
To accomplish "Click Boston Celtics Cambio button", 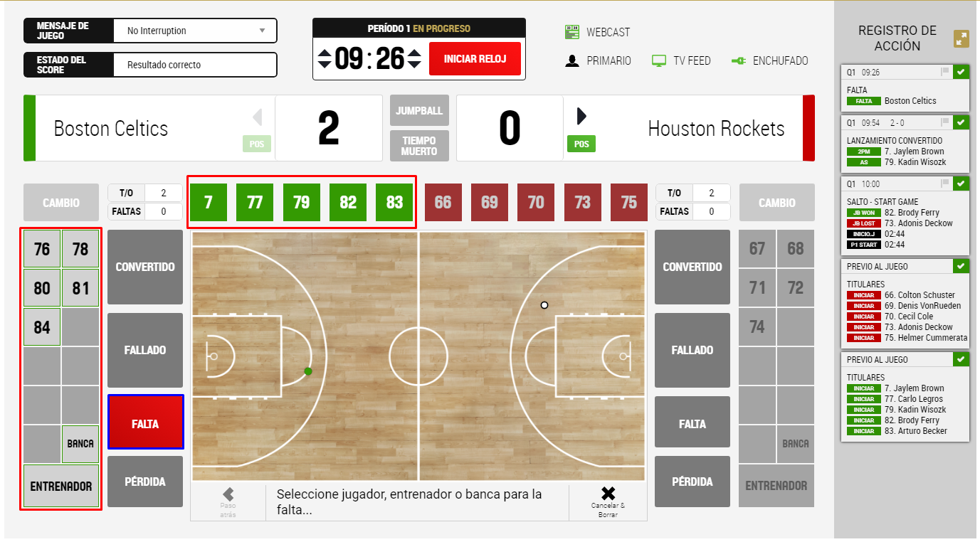I will tap(61, 203).
